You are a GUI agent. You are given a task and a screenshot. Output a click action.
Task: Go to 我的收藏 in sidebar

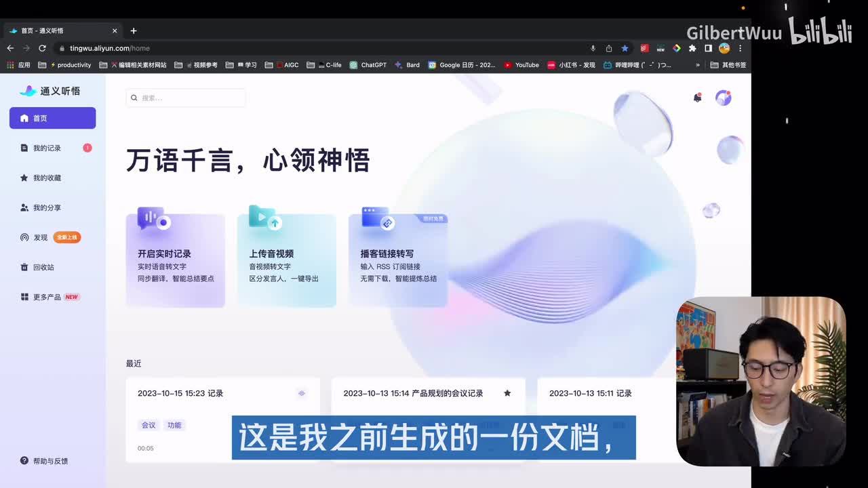tap(47, 178)
